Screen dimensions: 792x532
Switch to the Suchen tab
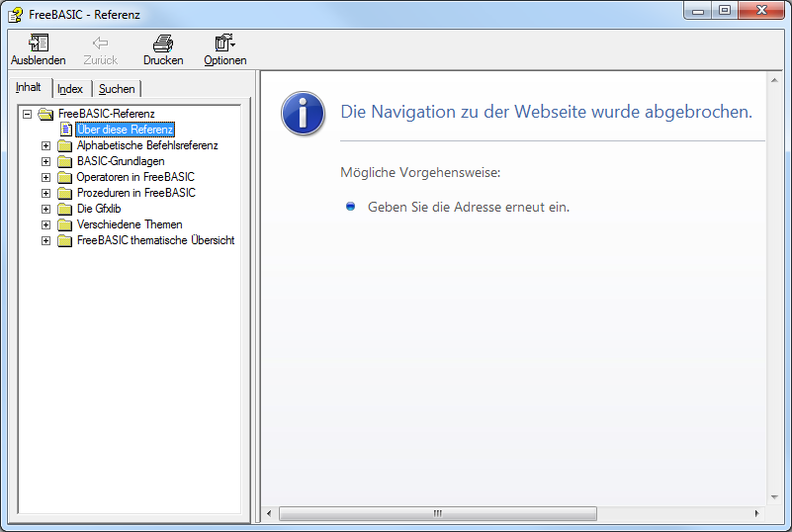click(x=117, y=89)
